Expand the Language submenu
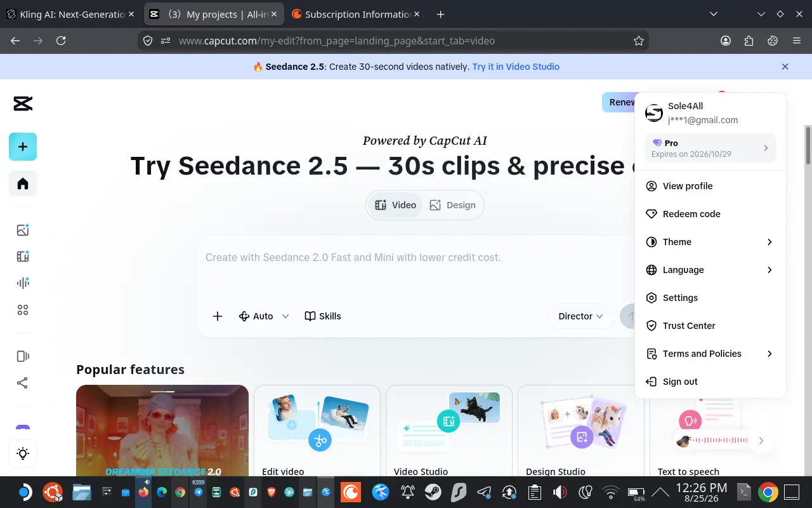 tap(710, 270)
